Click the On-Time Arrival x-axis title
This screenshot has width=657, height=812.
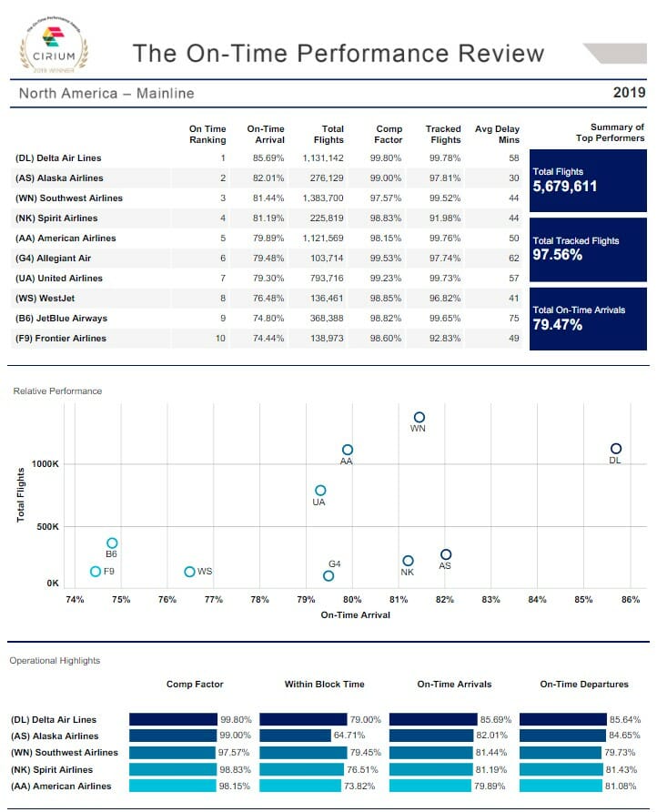tap(355, 615)
